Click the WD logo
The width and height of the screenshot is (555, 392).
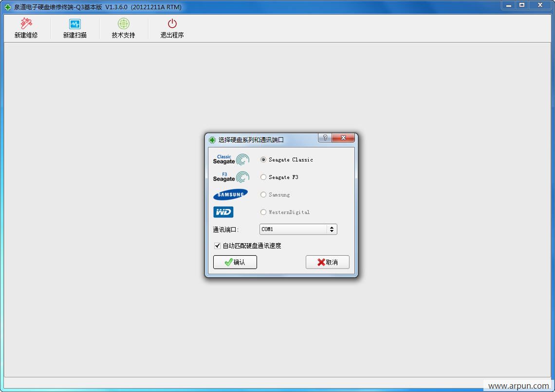point(223,212)
